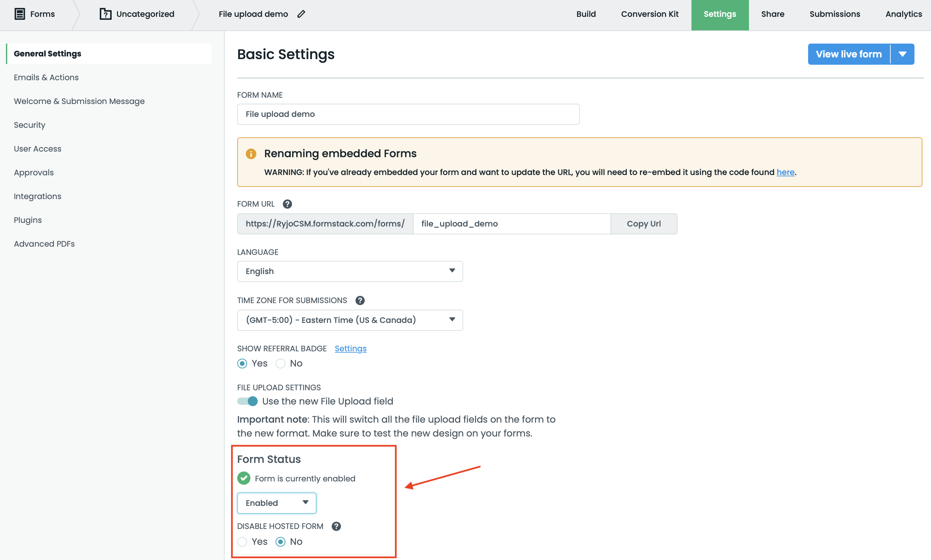Click the Uncategorized folder icon
The width and height of the screenshot is (931, 560).
pyautogui.click(x=105, y=14)
